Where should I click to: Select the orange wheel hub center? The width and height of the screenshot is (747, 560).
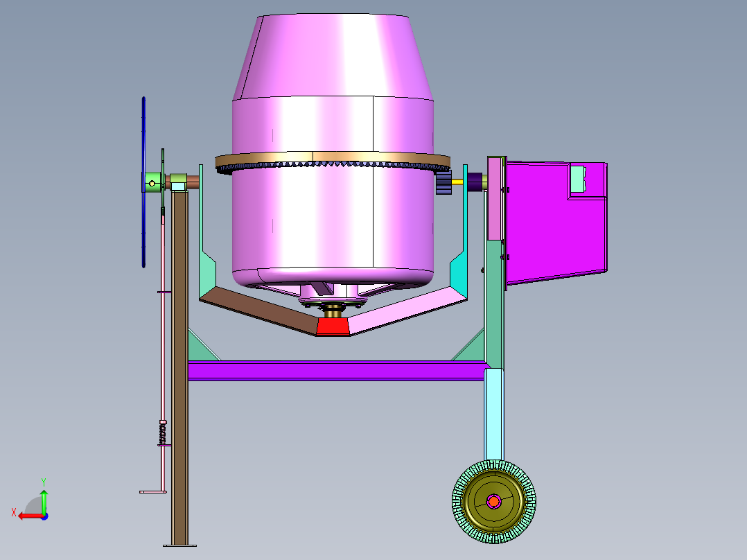[494, 502]
